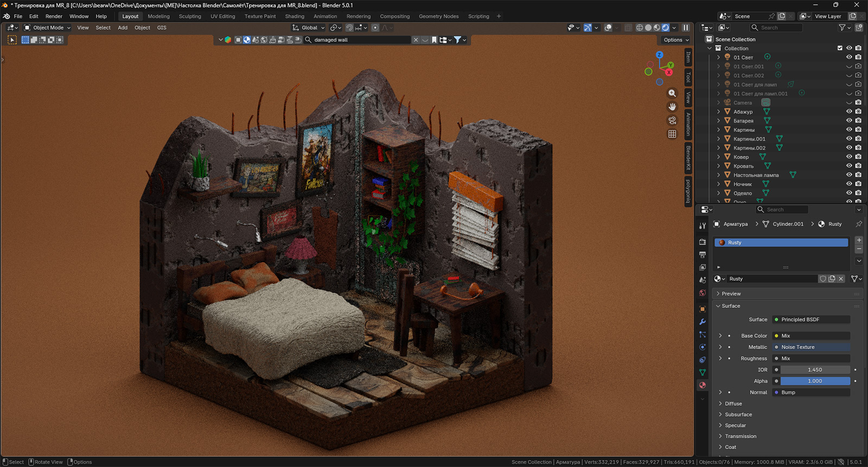Switch viewport to wireframe shading
868x467 pixels.
640,28
